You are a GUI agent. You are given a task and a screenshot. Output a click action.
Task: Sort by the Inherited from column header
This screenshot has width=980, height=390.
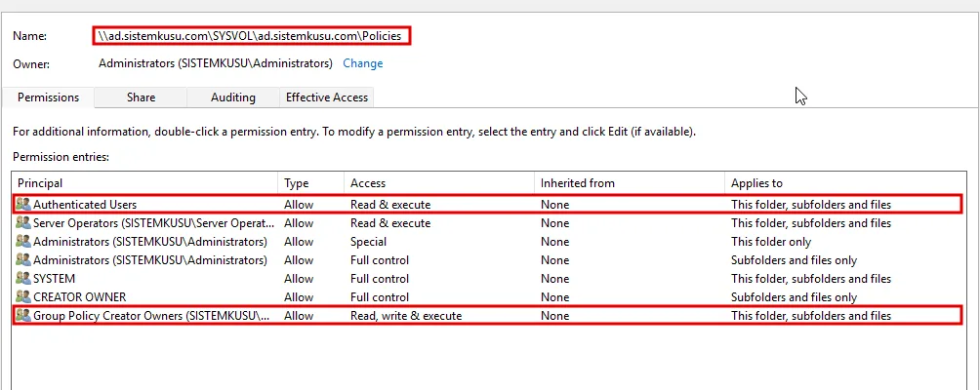coord(629,183)
